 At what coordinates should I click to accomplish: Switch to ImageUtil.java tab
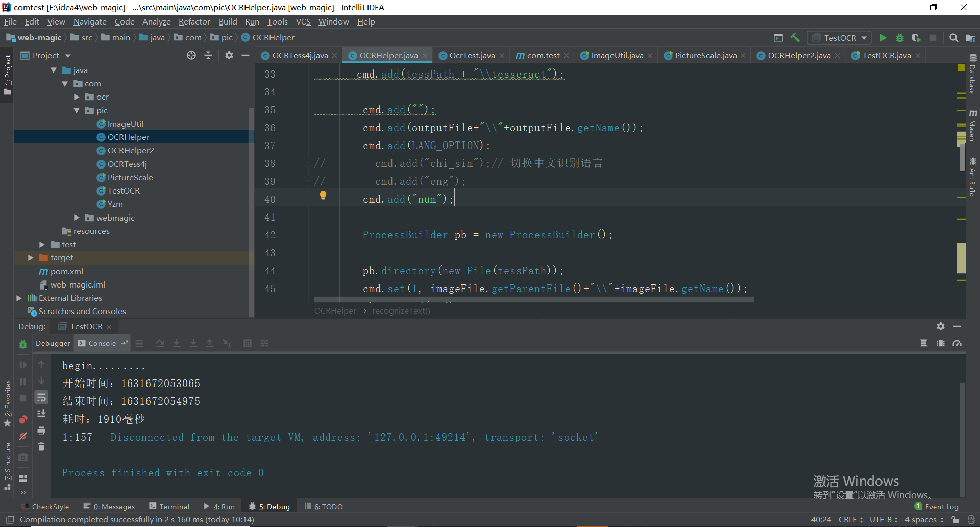click(x=617, y=55)
